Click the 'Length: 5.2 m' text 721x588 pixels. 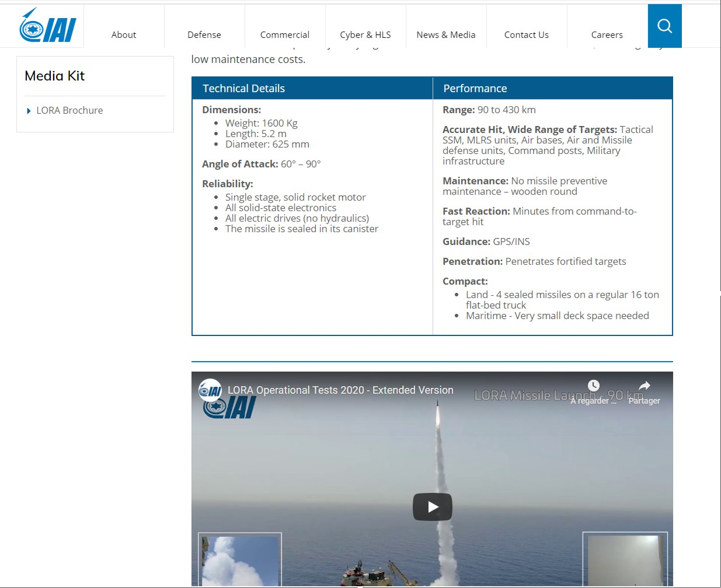point(256,134)
